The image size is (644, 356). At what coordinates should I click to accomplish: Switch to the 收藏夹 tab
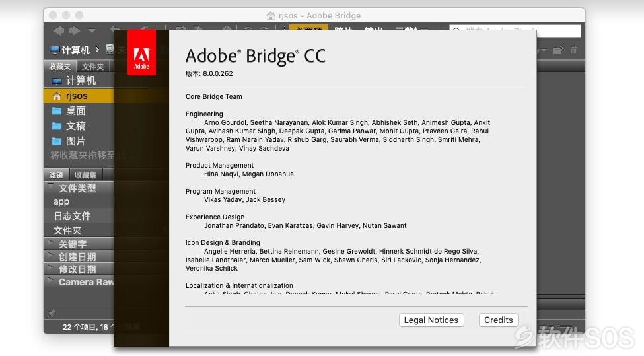pyautogui.click(x=60, y=67)
